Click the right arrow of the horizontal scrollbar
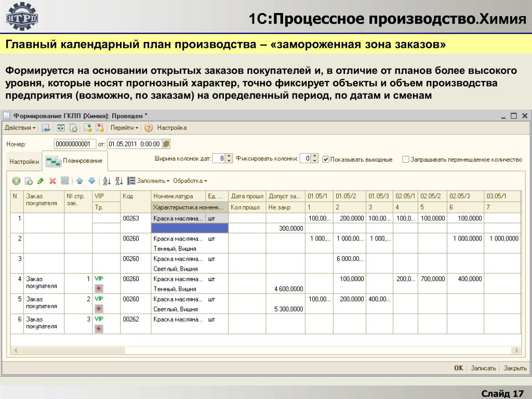532x399 pixels. coord(516,350)
